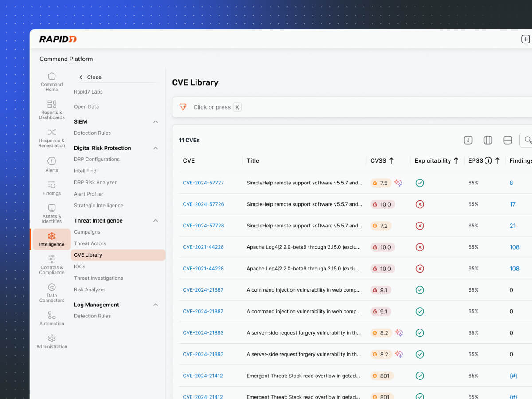Open the Automation section
Image resolution: width=532 pixels, height=399 pixels.
[52, 318]
